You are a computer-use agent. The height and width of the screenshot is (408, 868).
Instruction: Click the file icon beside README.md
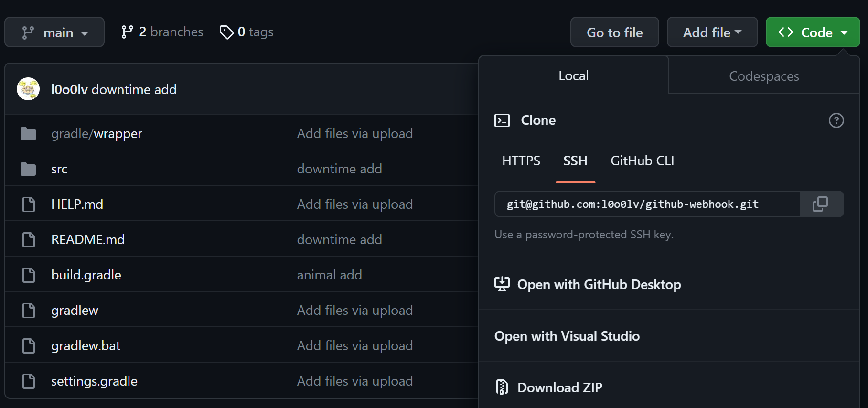29,240
